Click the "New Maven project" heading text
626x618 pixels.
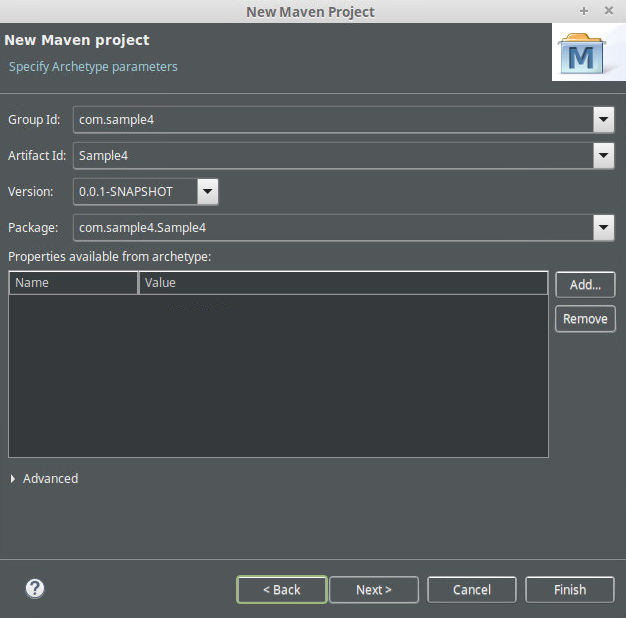[x=77, y=40]
